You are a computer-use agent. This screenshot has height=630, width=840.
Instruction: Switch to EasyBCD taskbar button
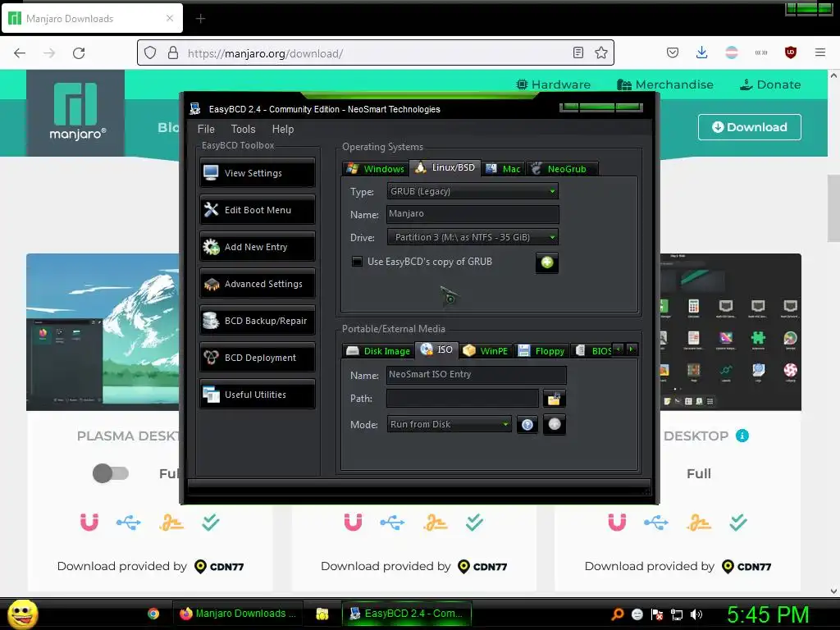pos(407,614)
